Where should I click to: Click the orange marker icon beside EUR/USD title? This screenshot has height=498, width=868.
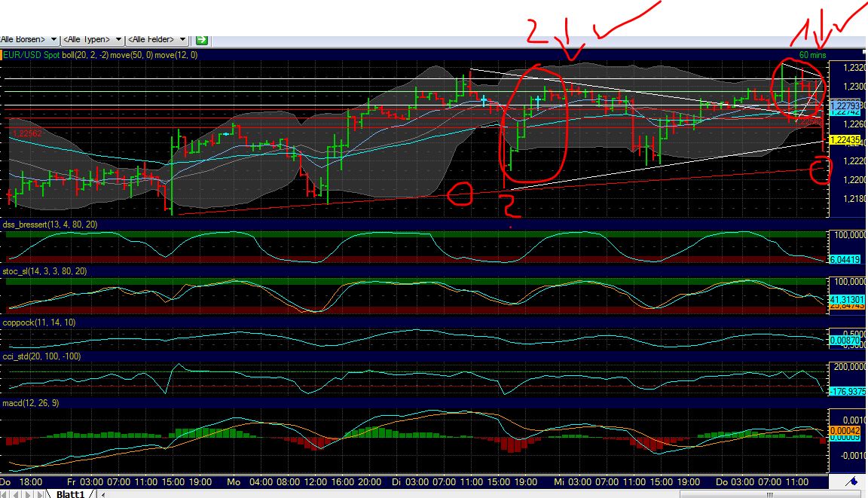point(2,54)
